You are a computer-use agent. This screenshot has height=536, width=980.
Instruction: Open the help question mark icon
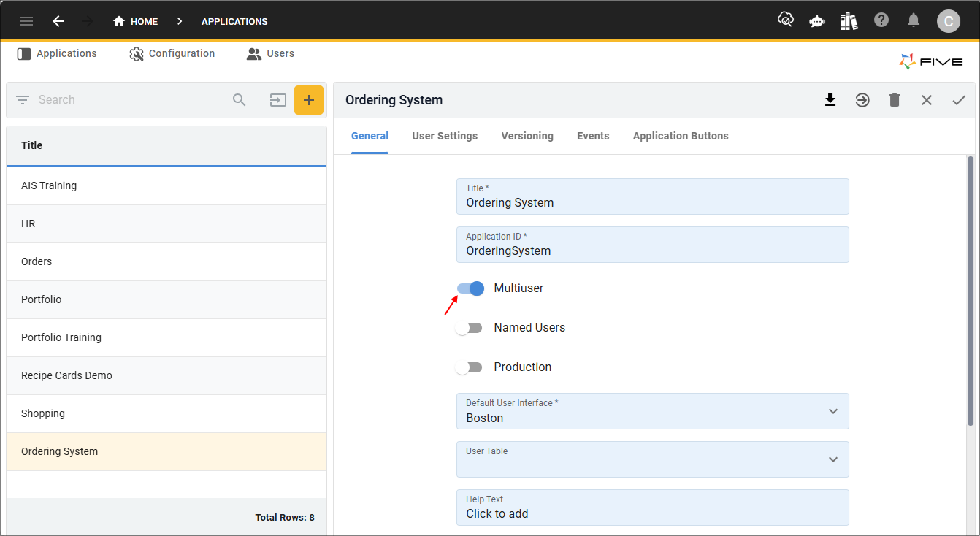[x=881, y=20]
